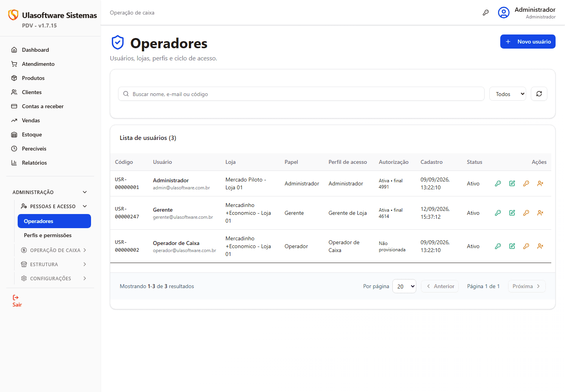Open Relatórios from the sidebar
The image size is (565, 392).
click(50, 163)
